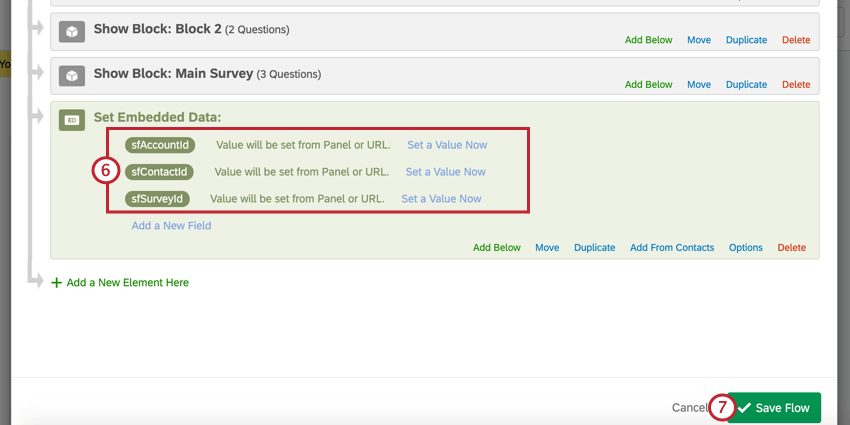Screen dimensions: 850x425
Task: Add Below the Block 2 element
Action: 648,40
